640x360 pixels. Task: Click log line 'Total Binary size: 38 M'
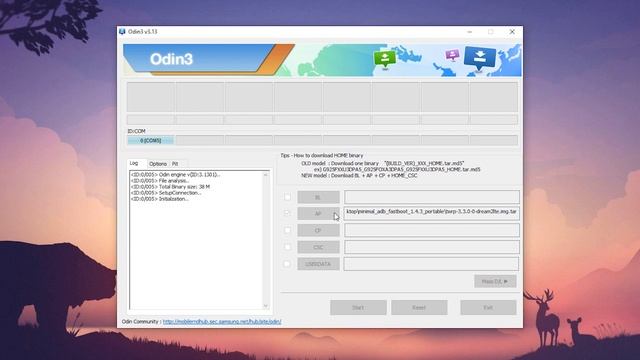(170, 187)
